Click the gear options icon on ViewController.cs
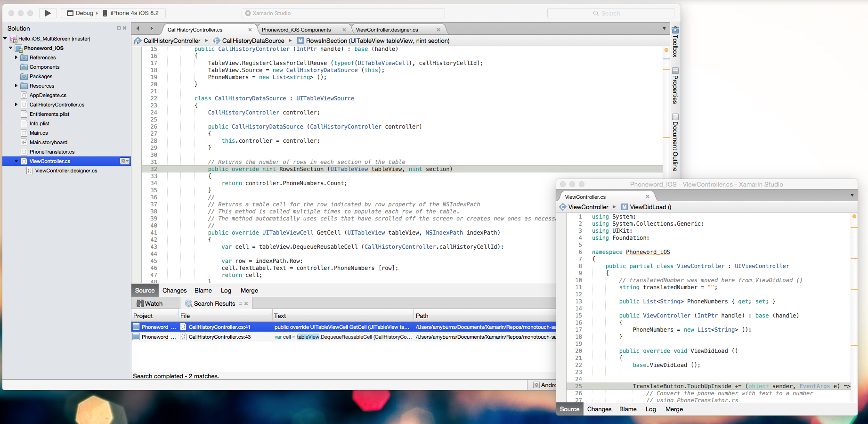This screenshot has height=424, width=868. tap(124, 161)
